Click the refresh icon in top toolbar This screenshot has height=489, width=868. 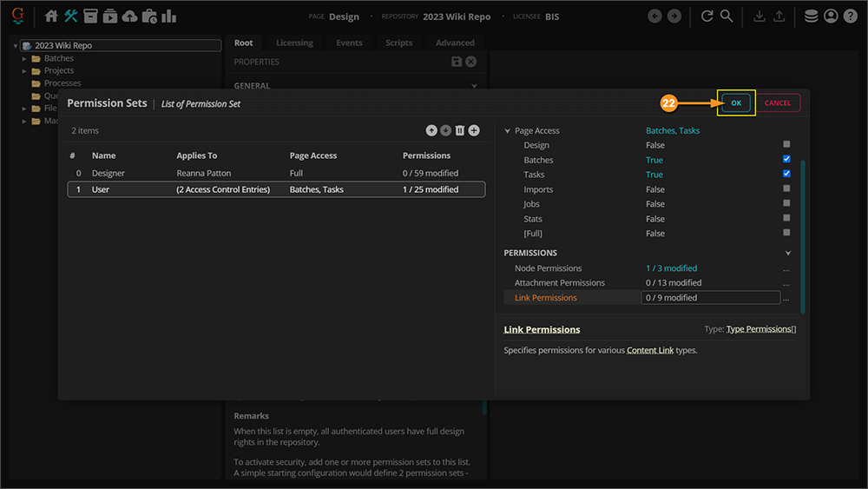click(707, 17)
